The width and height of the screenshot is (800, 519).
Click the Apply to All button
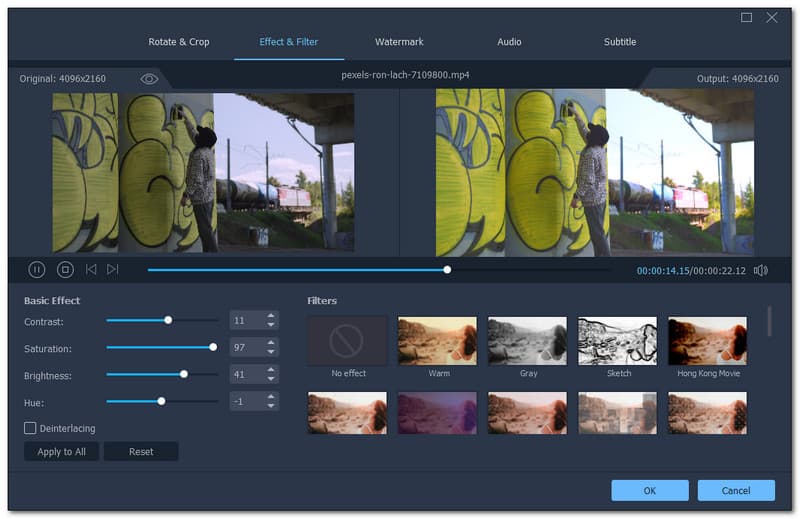(x=61, y=452)
